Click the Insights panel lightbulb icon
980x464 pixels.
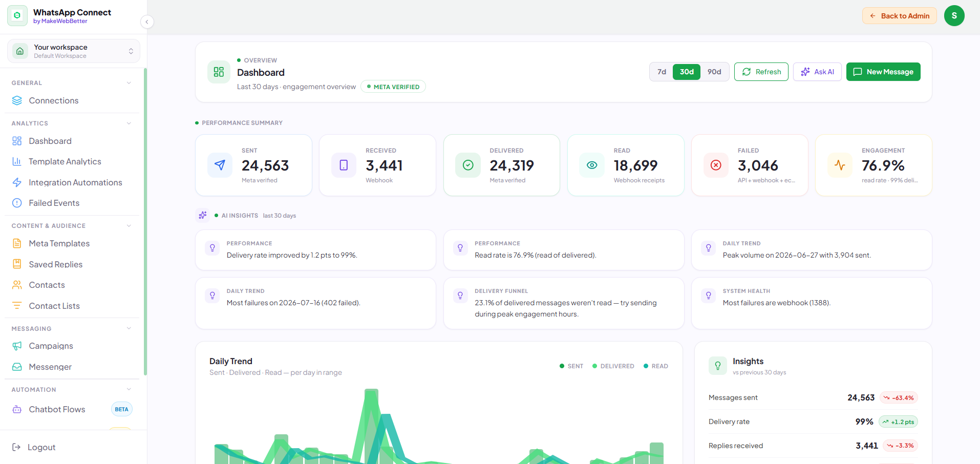click(x=718, y=366)
